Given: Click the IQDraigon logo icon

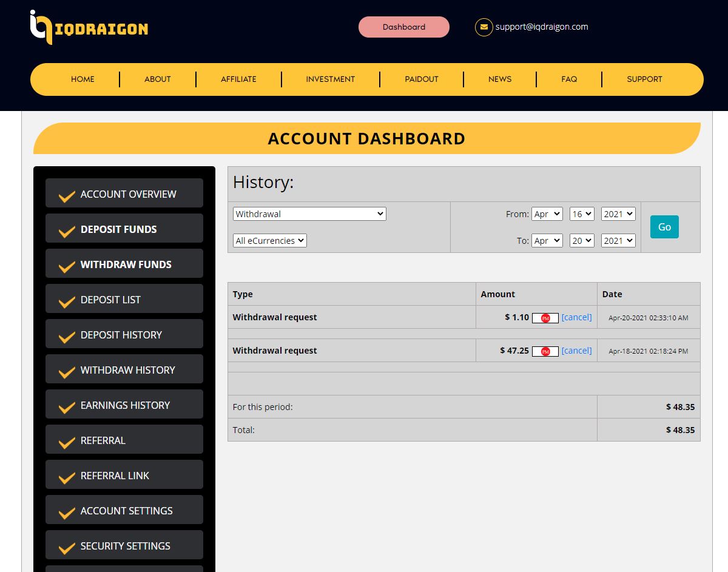Looking at the screenshot, I should 41,27.
